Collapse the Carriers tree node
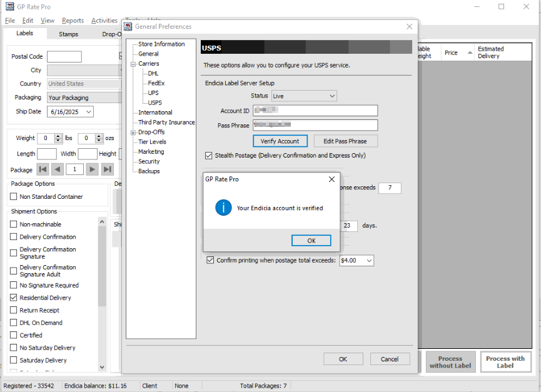The image size is (541, 392). pos(133,64)
